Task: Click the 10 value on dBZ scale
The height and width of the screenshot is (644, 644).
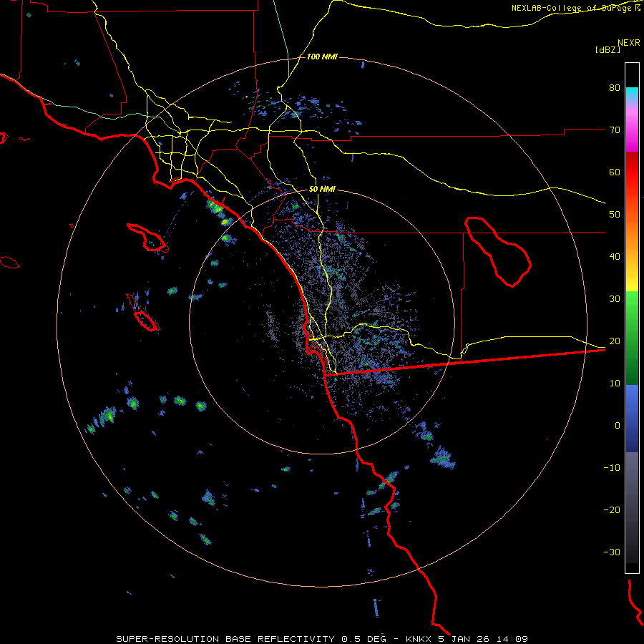Action: pyautogui.click(x=615, y=384)
